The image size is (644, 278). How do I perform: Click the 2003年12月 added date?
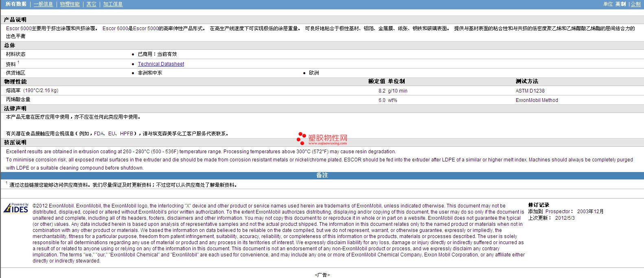click(x=590, y=212)
